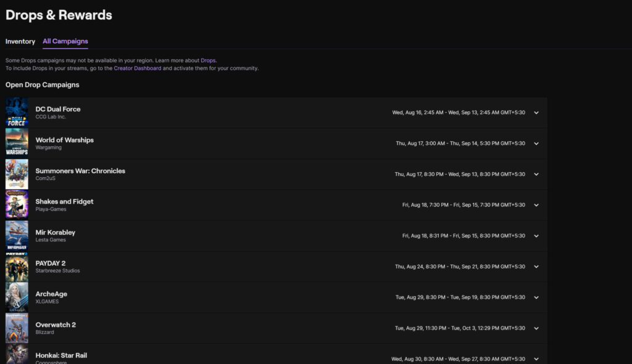Open the DC Dual Force game thumbnail
Screen dimensions: 632x364
[17, 112]
